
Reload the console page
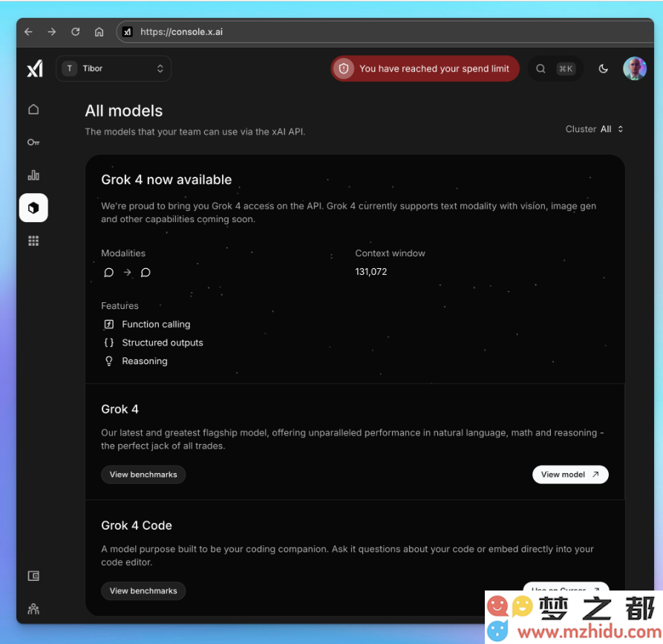(75, 32)
